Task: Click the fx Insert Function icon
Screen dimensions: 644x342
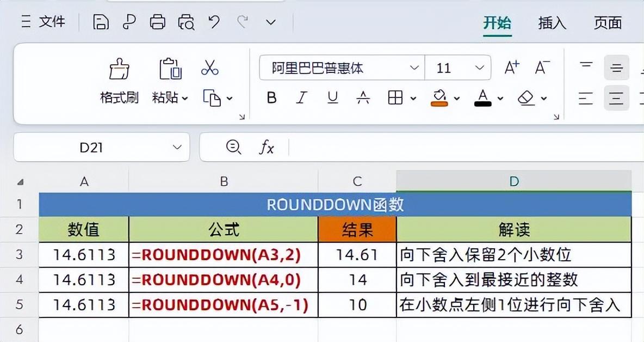Action: click(266, 146)
